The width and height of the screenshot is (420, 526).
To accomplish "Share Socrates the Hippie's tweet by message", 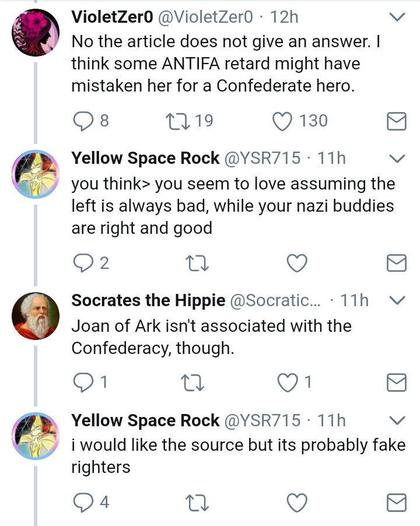I will (397, 383).
